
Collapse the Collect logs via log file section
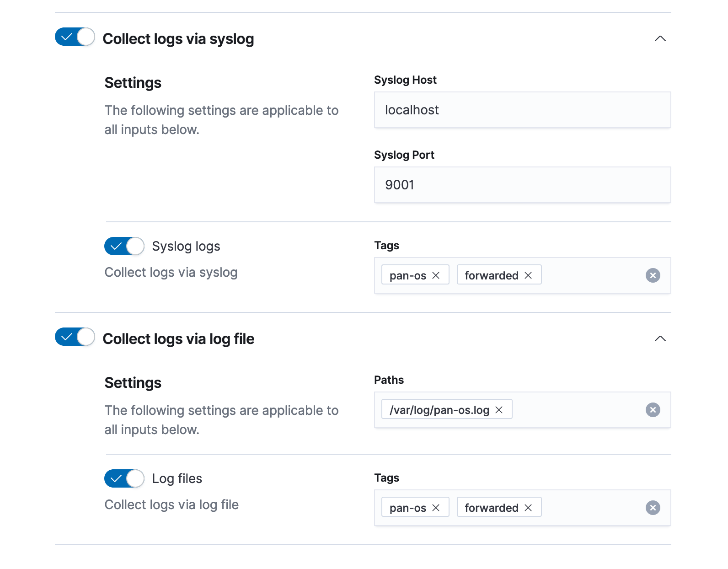coord(660,338)
